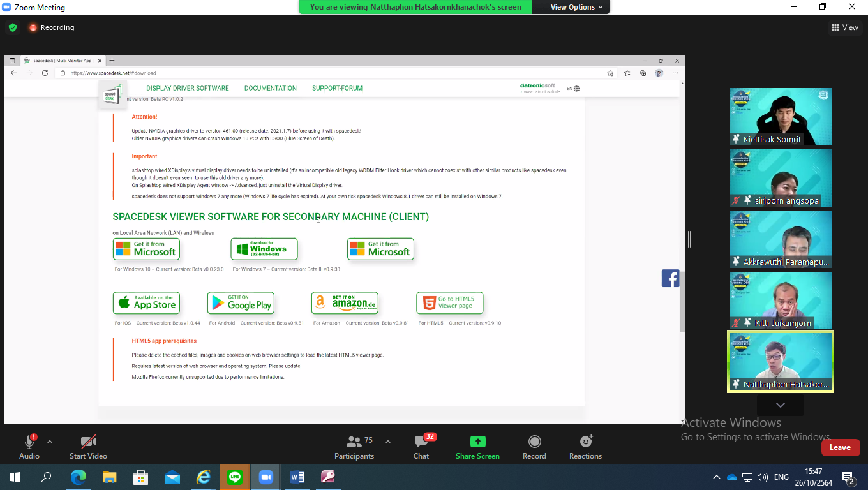This screenshot has height=490, width=868.
Task: Click the ENG language indicator
Action: coord(781,477)
